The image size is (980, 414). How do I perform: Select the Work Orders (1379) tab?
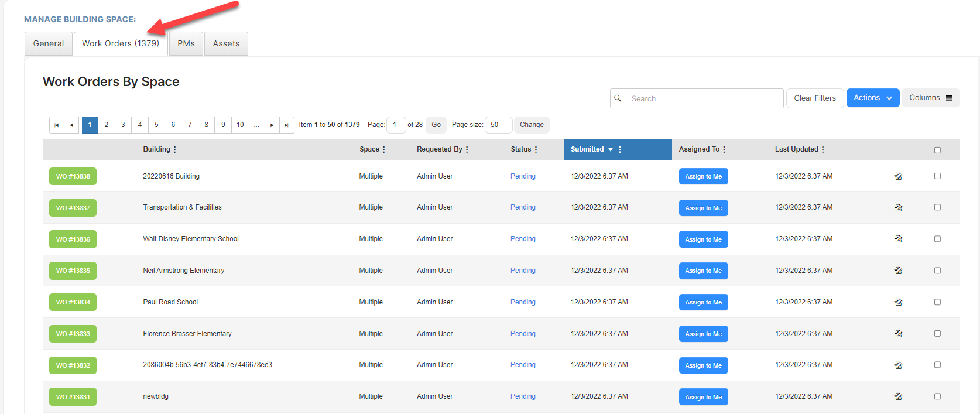click(x=121, y=43)
